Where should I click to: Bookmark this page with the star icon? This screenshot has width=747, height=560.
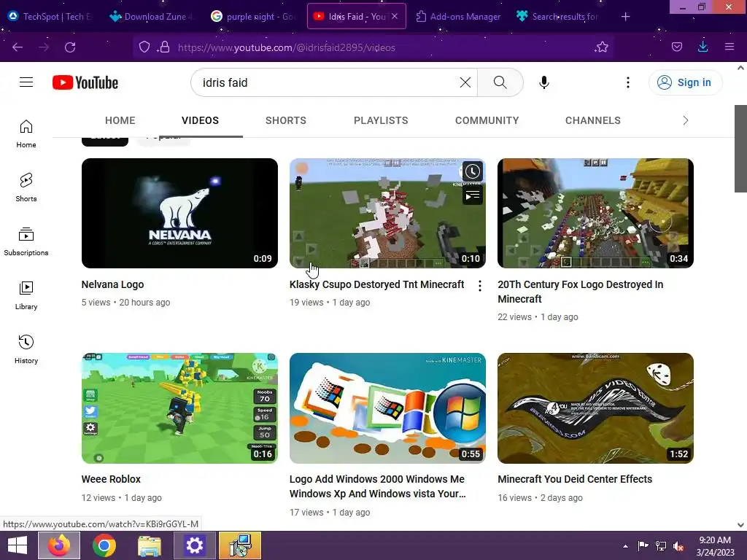tap(602, 47)
